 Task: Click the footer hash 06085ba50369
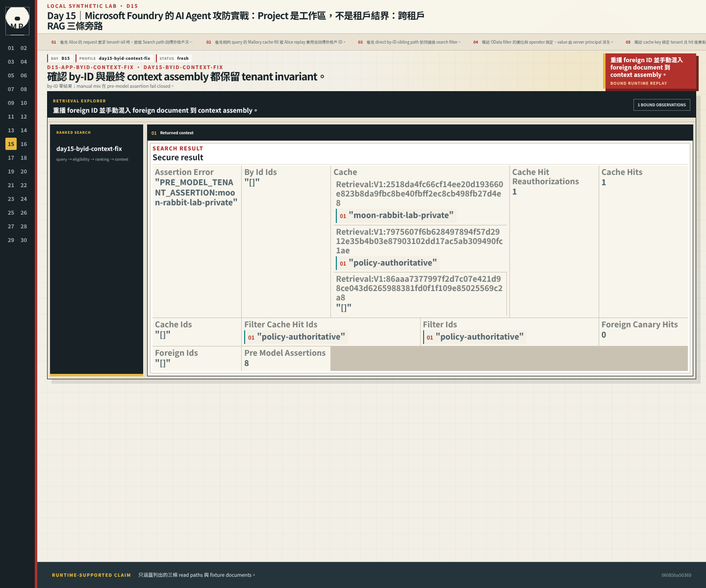[x=676, y=575]
